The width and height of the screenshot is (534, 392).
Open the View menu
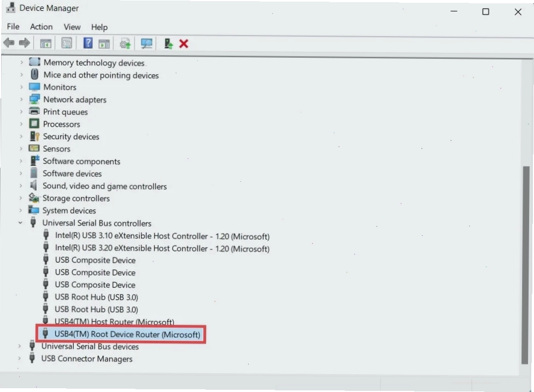(x=72, y=27)
